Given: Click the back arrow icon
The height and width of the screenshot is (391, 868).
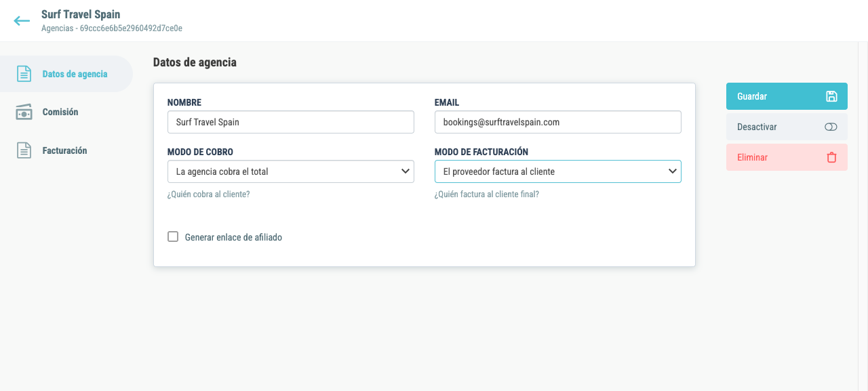Looking at the screenshot, I should 22,21.
